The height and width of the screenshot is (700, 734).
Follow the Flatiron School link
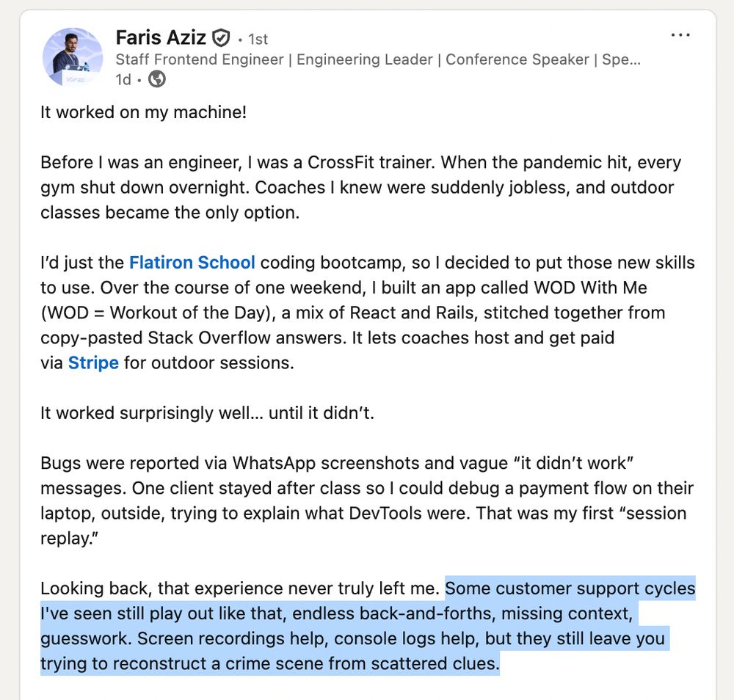tap(192, 263)
